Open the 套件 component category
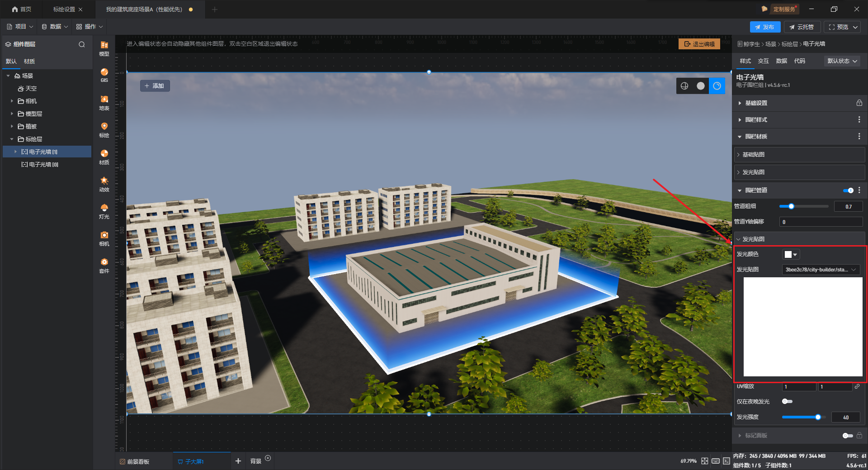The width and height of the screenshot is (868, 470). point(104,266)
